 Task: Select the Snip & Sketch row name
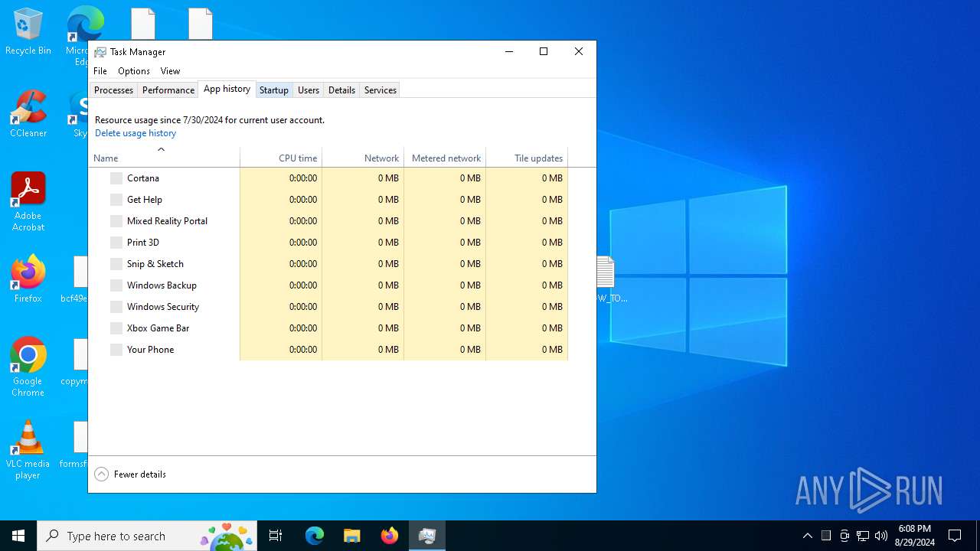155,264
